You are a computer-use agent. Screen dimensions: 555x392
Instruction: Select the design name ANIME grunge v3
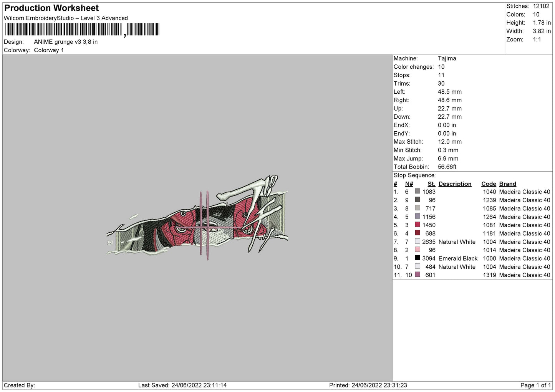tap(66, 42)
